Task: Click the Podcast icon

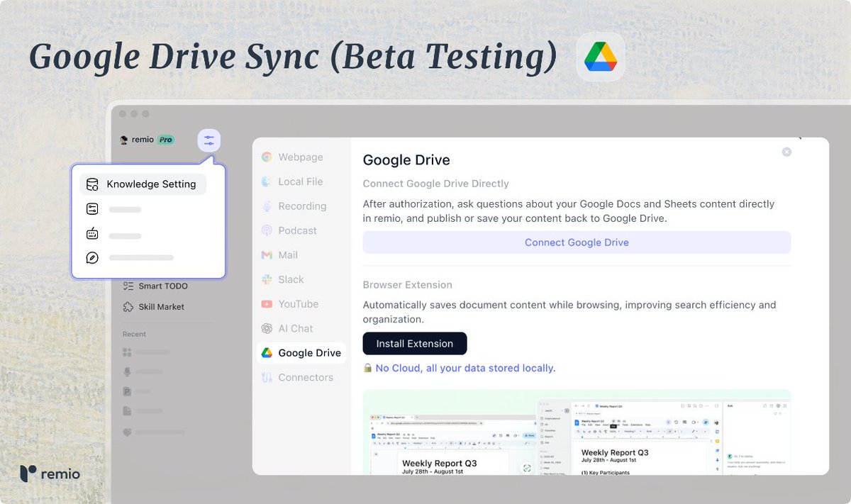Action: (267, 230)
